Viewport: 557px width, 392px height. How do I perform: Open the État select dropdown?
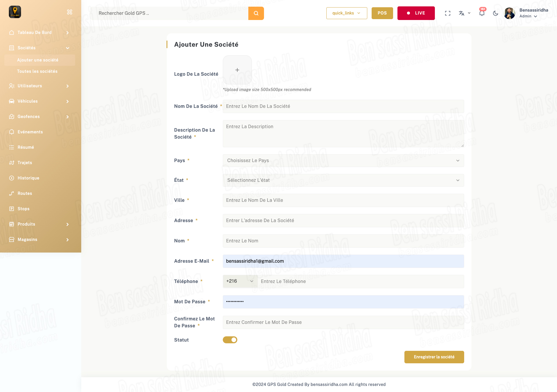click(x=343, y=180)
